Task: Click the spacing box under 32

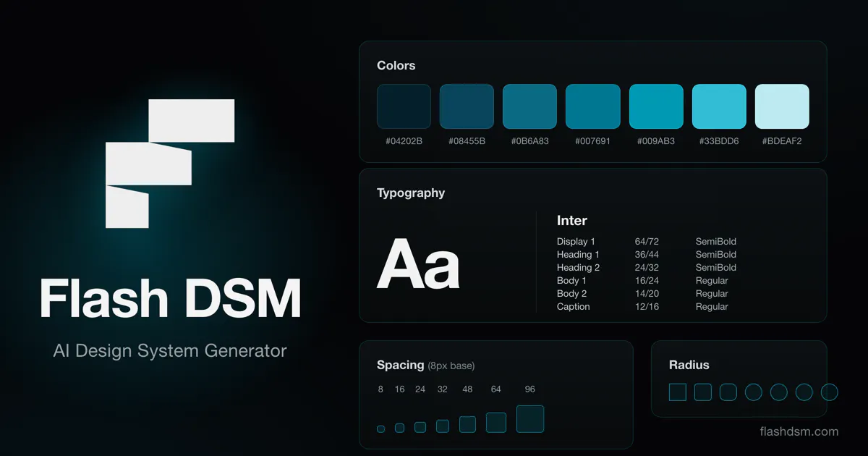Action: (x=443, y=426)
